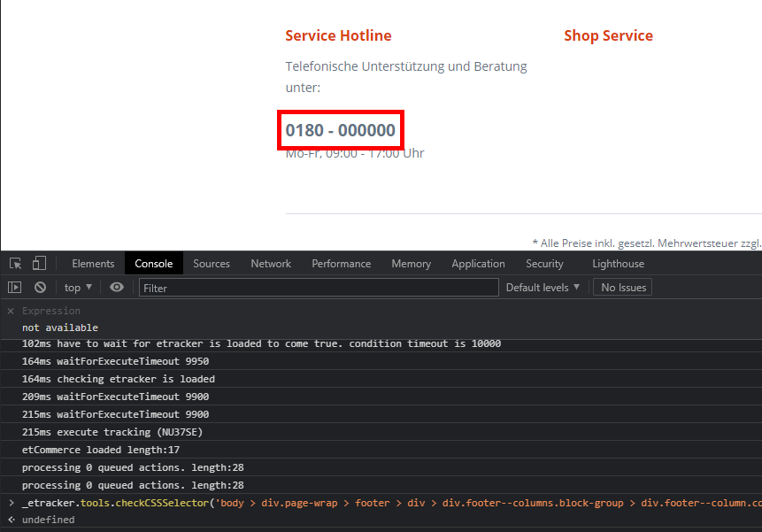The image size is (762, 532).
Task: Click the No Issues button
Action: 623,288
